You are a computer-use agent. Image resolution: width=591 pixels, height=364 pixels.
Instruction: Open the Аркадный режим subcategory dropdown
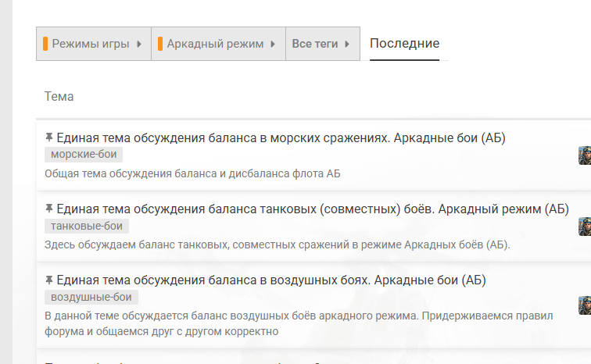(x=217, y=45)
